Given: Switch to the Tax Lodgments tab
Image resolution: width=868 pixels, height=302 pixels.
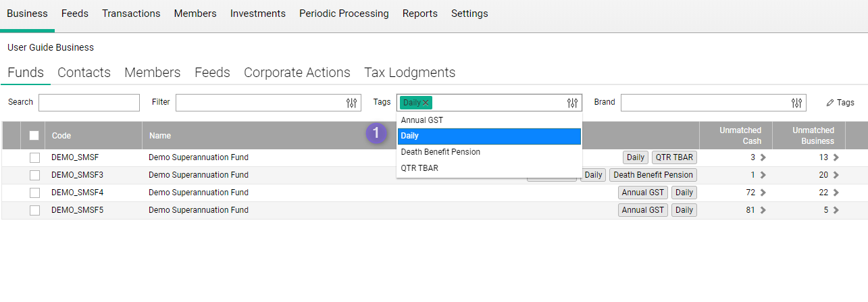Looking at the screenshot, I should pos(410,72).
